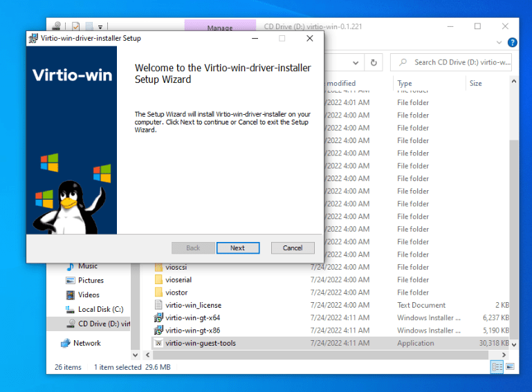
Task: Click the Pictures icon in navigation pane
Action: 71,281
